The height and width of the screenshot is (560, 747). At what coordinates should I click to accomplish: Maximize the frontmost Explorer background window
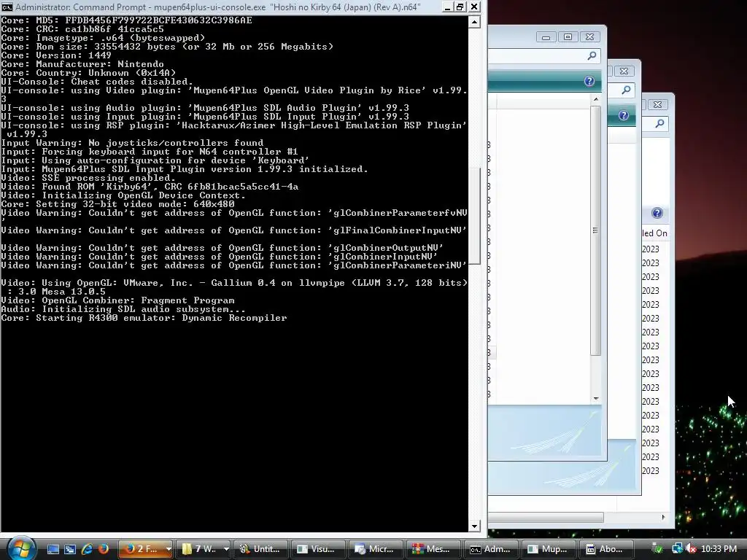pos(568,37)
